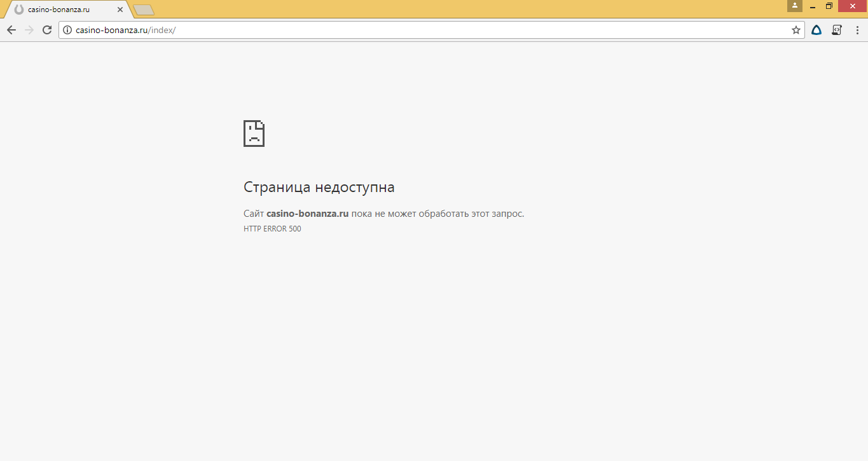Open the user profile button in title bar

[794, 6]
